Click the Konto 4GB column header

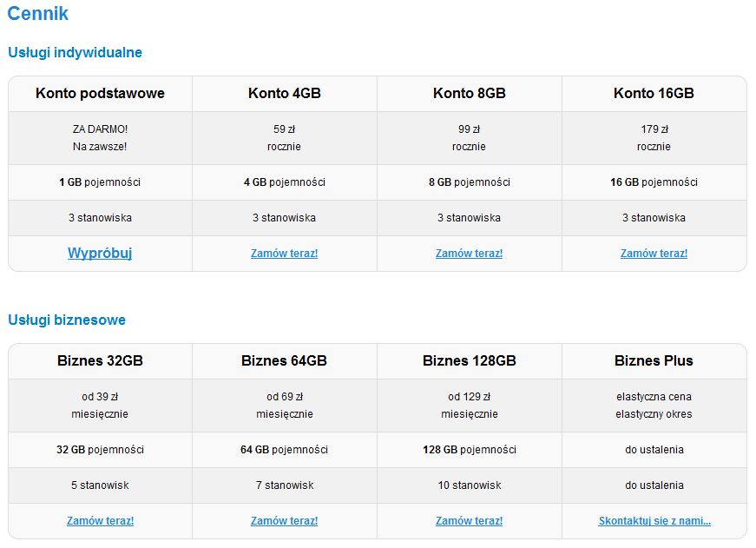[284, 93]
